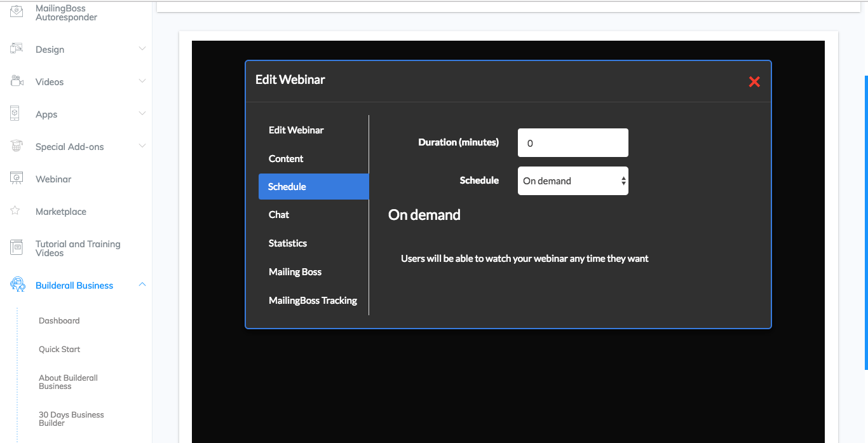Open the Quick Start submenu link
This screenshot has width=868, height=443.
[x=59, y=349]
